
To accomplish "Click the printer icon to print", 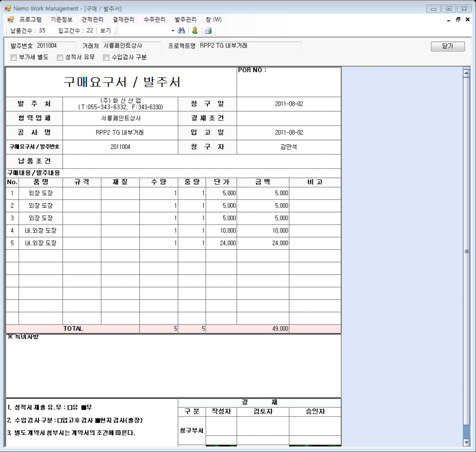I will pos(208,30).
